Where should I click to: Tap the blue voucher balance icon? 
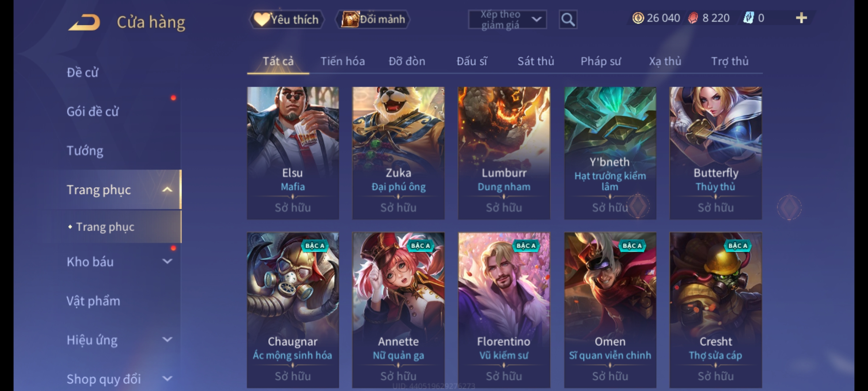point(748,18)
